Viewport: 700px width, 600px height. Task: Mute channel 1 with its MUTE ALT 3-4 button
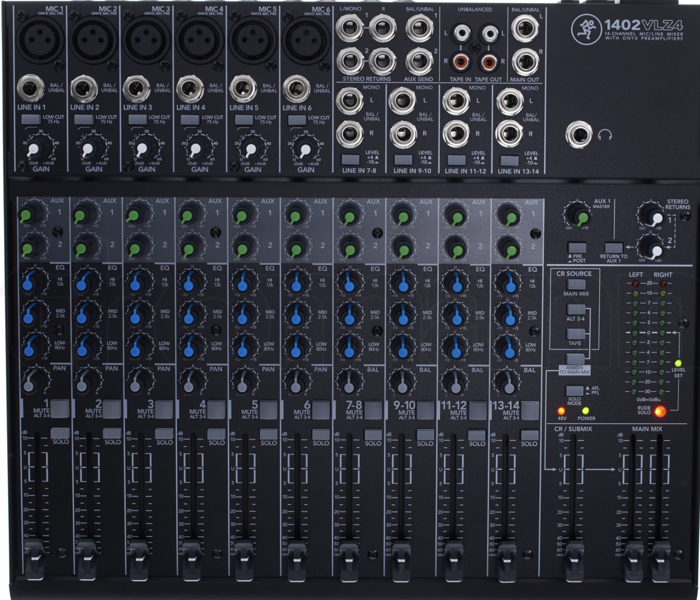[x=60, y=409]
